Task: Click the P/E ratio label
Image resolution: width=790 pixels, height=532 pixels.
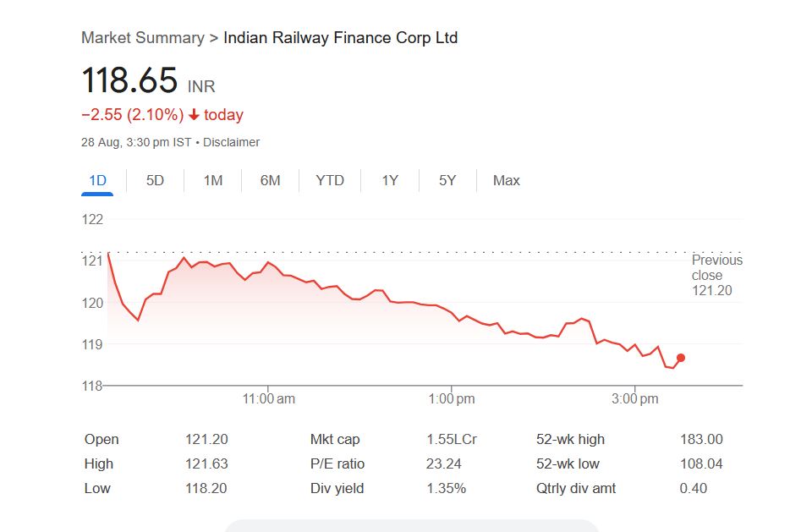Action: (x=337, y=463)
